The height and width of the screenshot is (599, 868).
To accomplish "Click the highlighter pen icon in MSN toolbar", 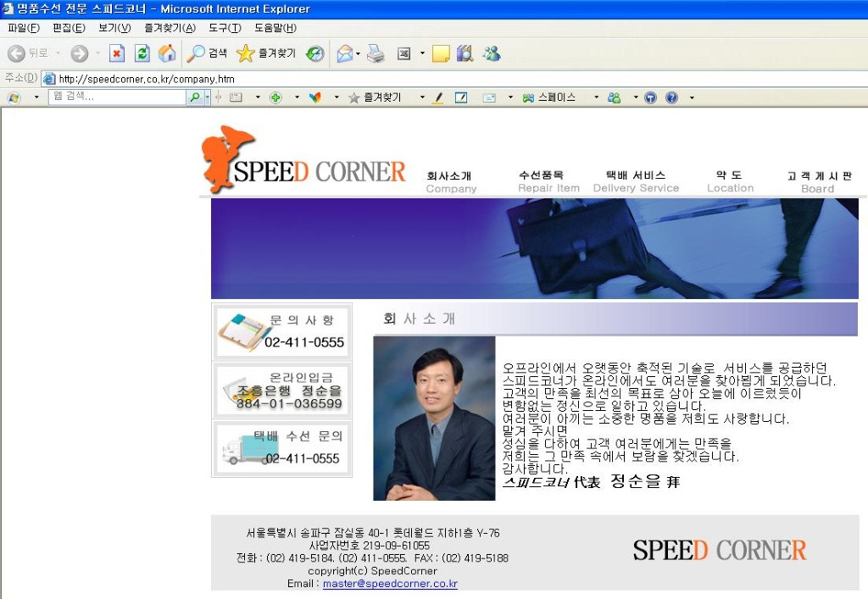I will pos(438,98).
